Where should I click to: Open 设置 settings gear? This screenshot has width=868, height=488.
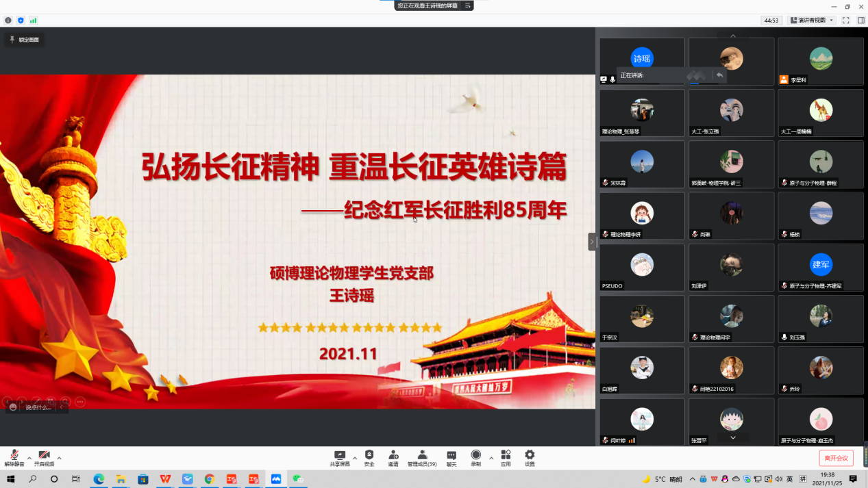click(x=530, y=456)
